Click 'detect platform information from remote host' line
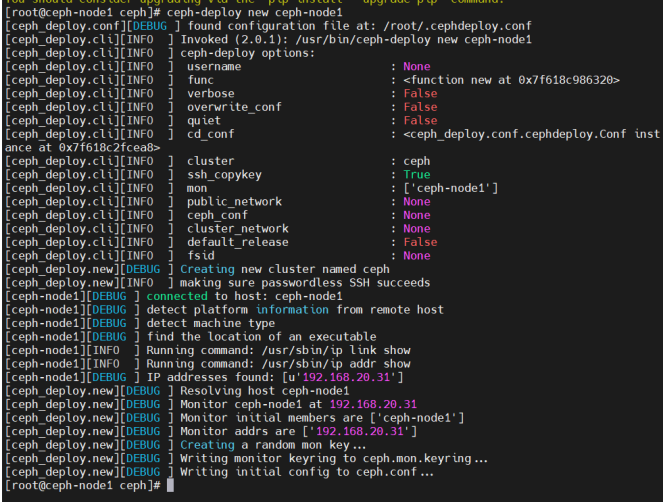664x503 pixels. 295,310
